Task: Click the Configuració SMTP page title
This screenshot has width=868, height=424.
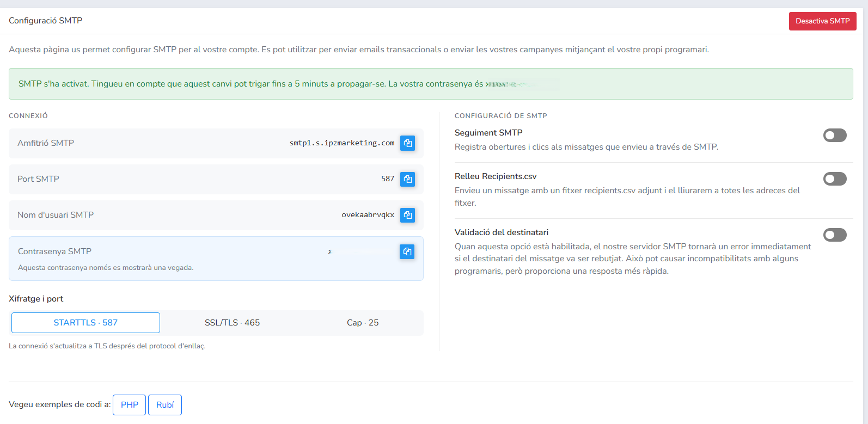Action: [x=46, y=21]
